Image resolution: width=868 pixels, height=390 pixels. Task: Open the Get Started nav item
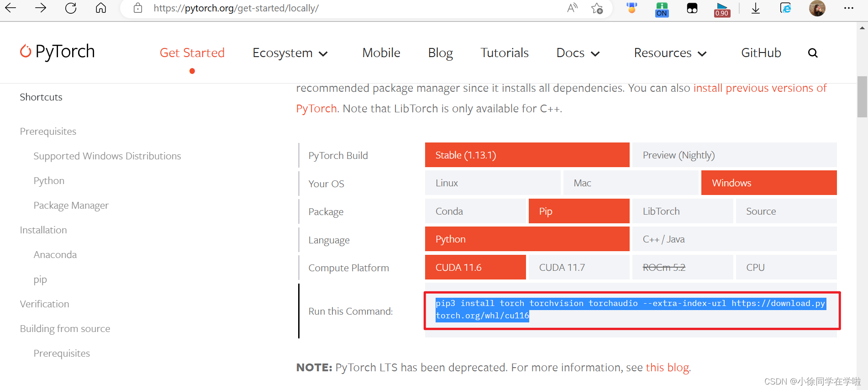[x=192, y=53]
